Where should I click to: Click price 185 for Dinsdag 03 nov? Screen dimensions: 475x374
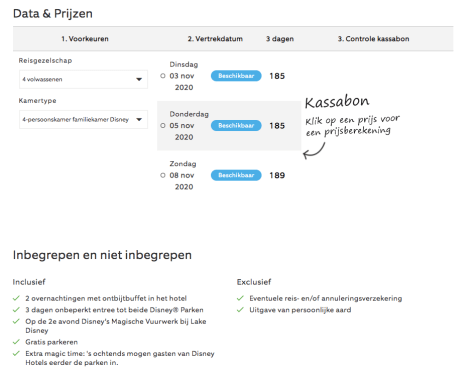[277, 76]
